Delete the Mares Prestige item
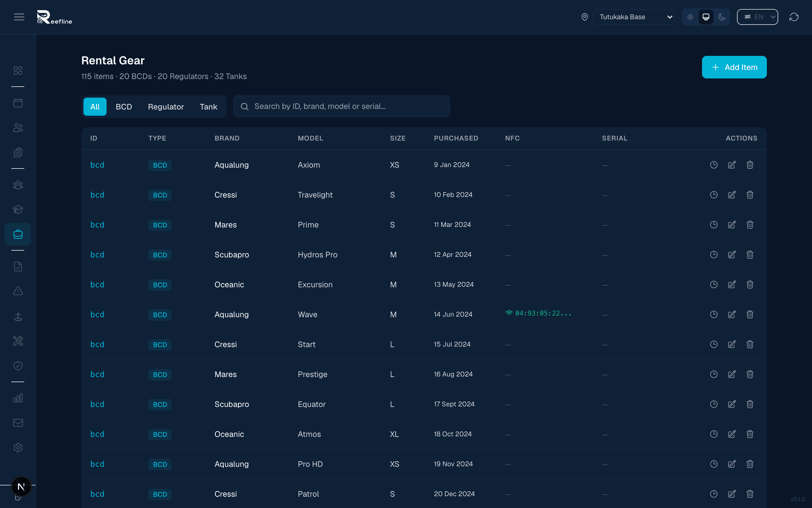812x508 pixels. point(750,374)
